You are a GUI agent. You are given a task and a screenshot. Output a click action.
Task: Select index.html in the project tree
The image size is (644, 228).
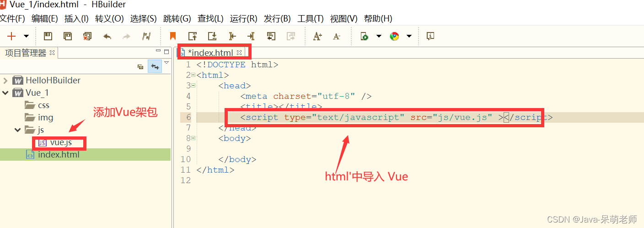59,155
